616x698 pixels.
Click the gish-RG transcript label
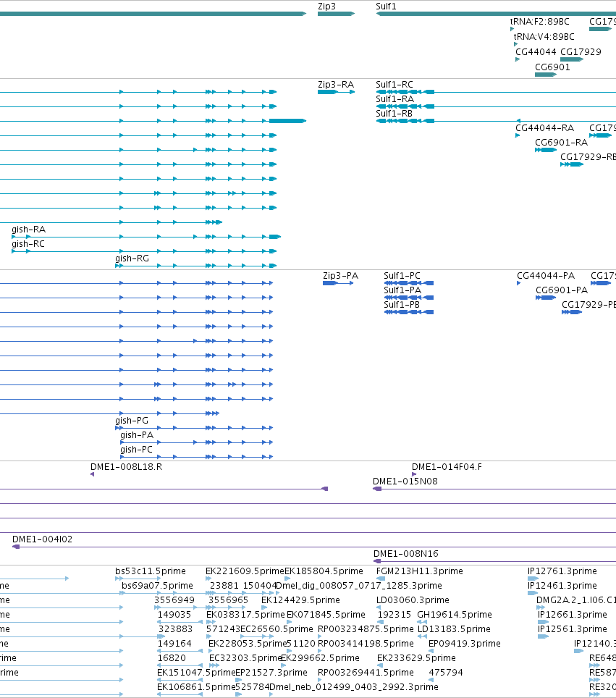[x=132, y=258]
